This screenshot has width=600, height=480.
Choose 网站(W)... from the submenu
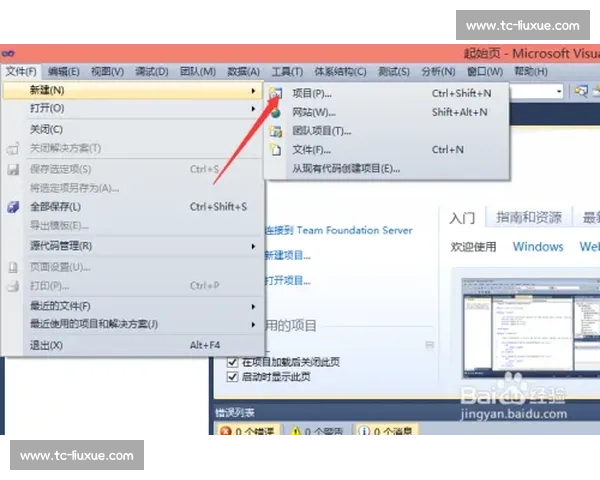[386, 112]
